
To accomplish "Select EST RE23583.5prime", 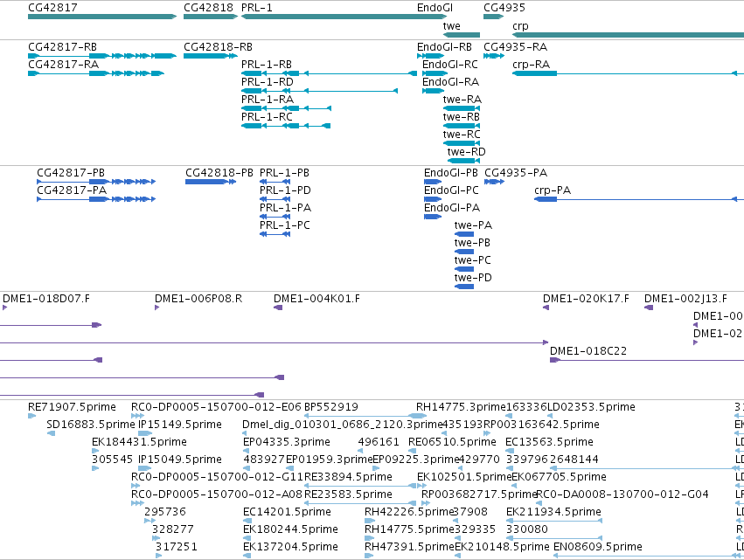I will (360, 503).
